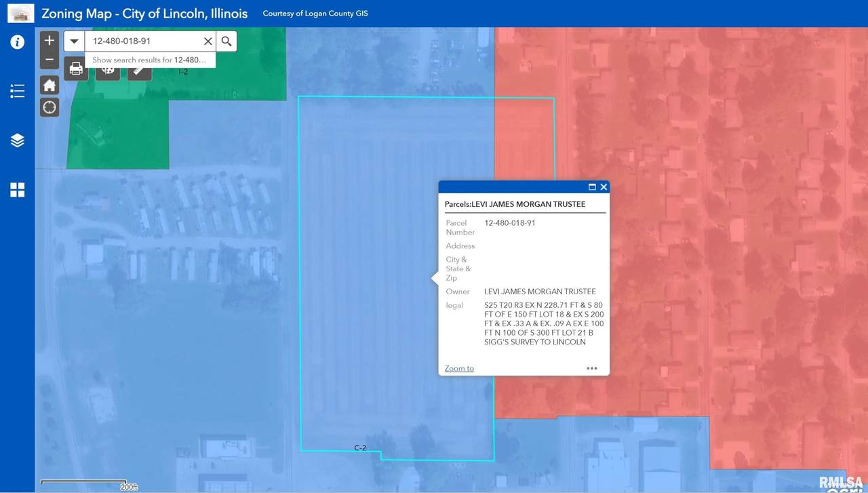Zoom out of the map
Screen dimensions: 868x493
tap(50, 60)
